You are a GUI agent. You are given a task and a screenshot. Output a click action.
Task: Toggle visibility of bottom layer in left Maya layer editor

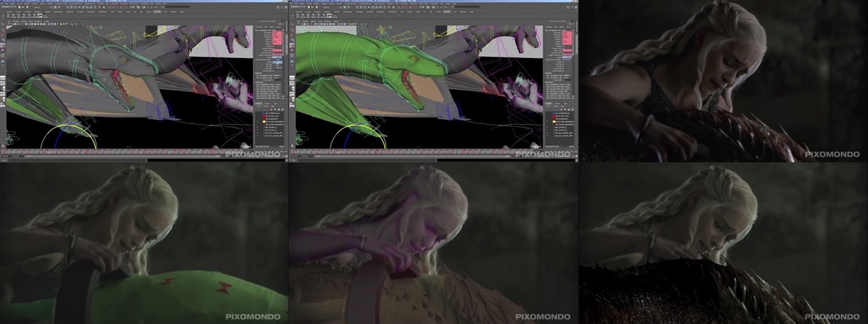pyautogui.click(x=257, y=134)
